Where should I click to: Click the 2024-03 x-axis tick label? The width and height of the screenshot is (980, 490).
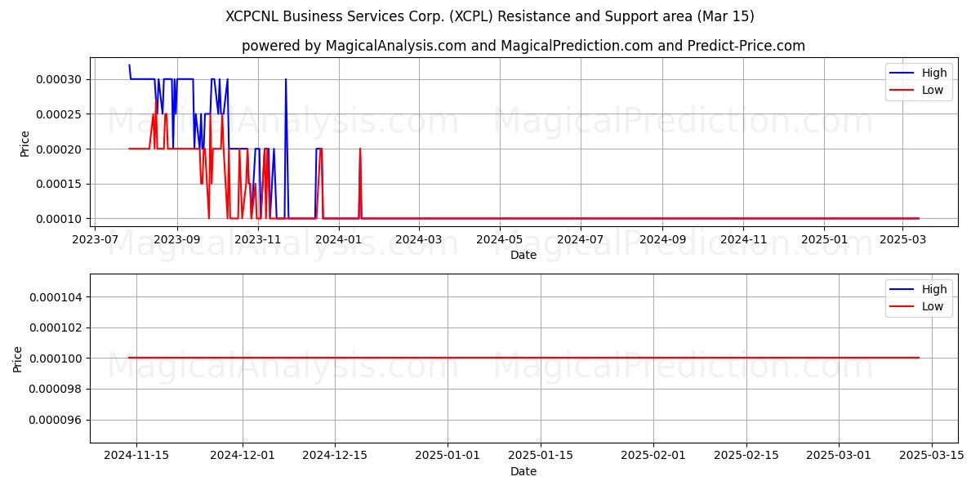(x=418, y=239)
